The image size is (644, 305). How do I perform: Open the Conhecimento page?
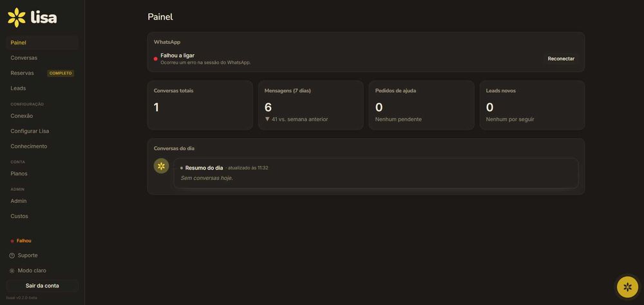(42, 146)
